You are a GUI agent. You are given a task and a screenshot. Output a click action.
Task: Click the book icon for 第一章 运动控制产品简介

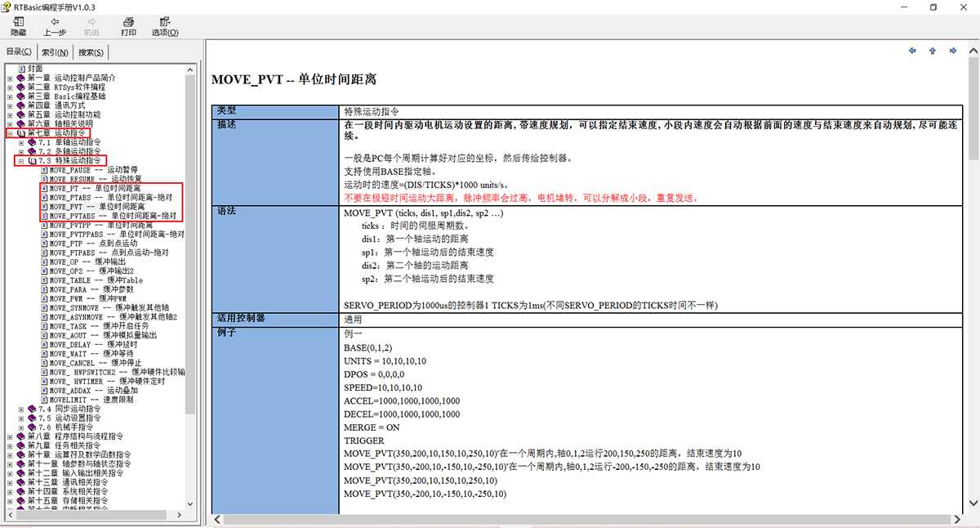pos(21,78)
